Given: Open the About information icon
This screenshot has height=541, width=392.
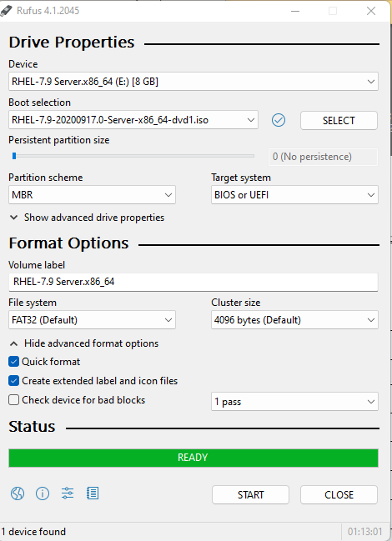Looking at the screenshot, I should pos(43,493).
